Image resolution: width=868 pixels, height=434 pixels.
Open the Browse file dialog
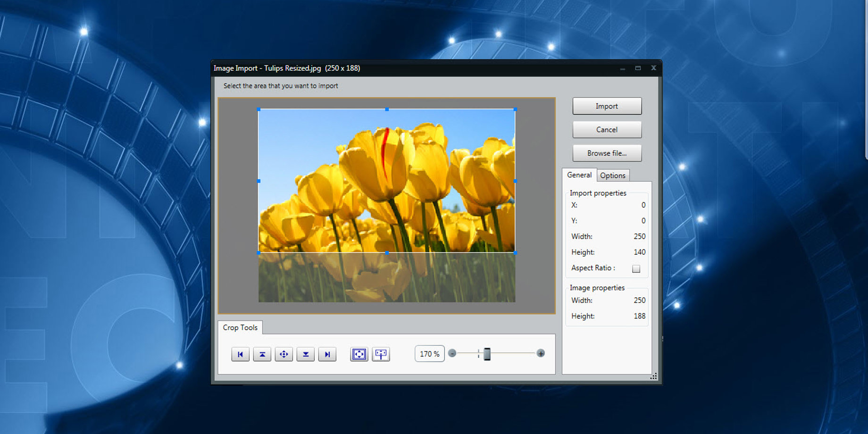click(607, 153)
